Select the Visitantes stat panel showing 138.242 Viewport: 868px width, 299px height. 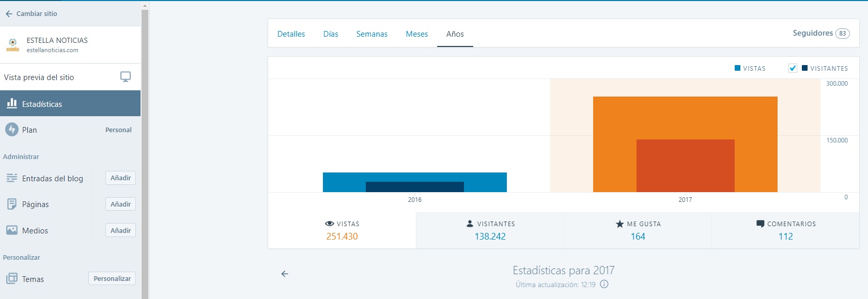(x=490, y=231)
